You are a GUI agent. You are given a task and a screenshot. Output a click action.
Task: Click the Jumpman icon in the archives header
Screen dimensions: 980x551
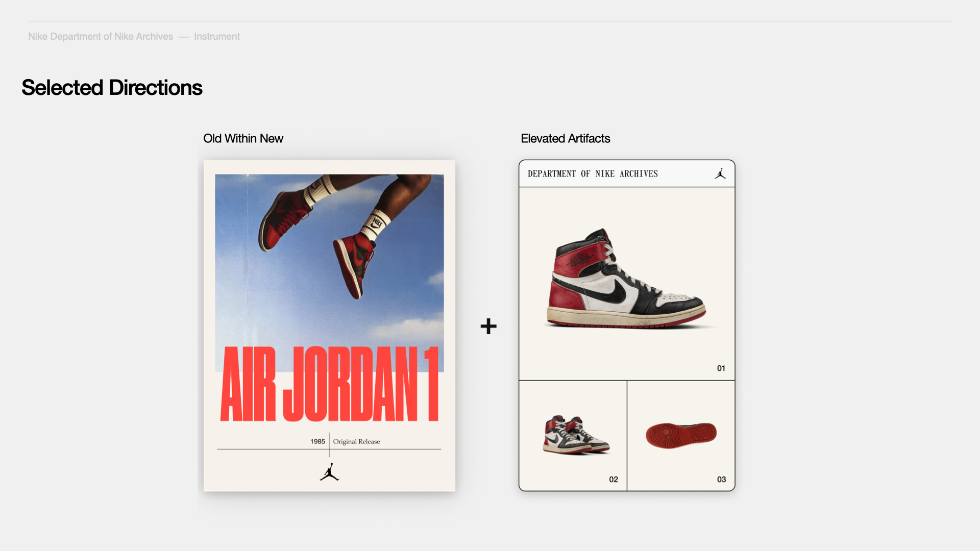[720, 174]
